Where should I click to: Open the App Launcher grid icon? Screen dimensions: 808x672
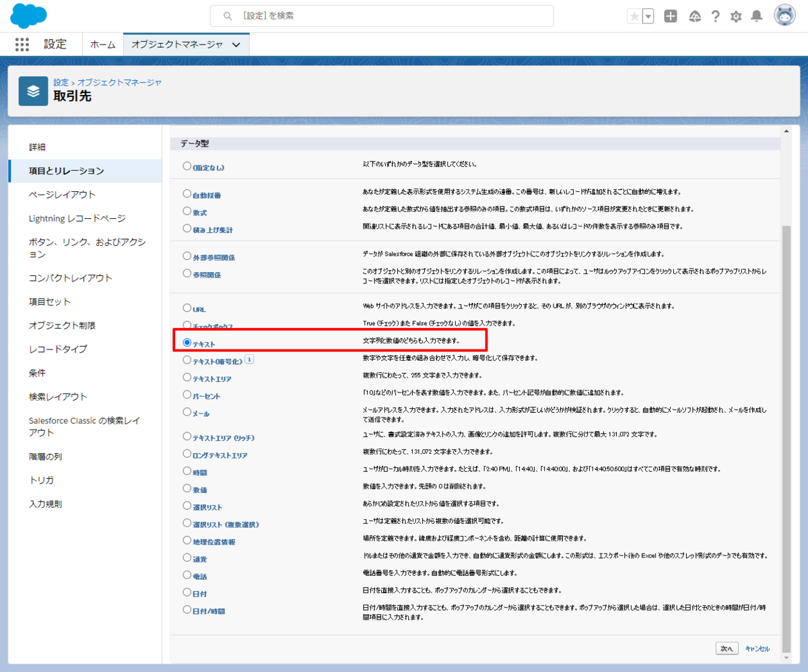click(22, 44)
